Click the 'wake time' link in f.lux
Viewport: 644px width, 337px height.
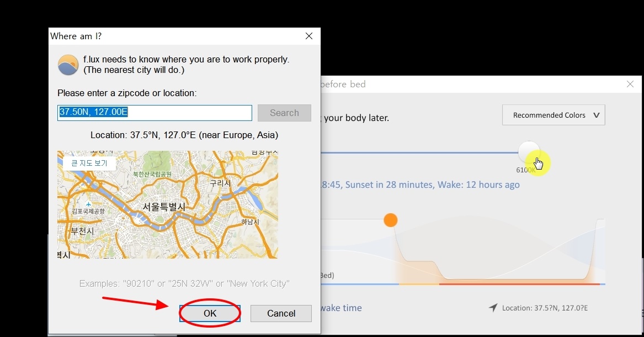click(341, 308)
